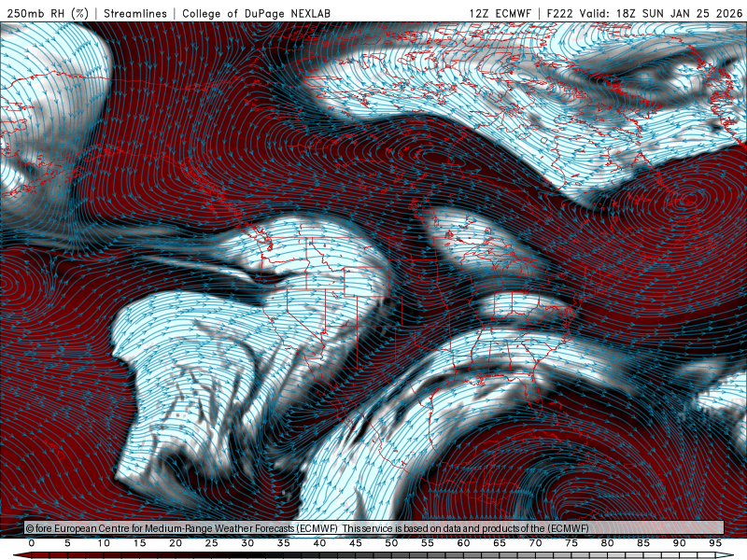747x560 pixels.
Task: Click the "45" legend tick label
Action: click(356, 543)
